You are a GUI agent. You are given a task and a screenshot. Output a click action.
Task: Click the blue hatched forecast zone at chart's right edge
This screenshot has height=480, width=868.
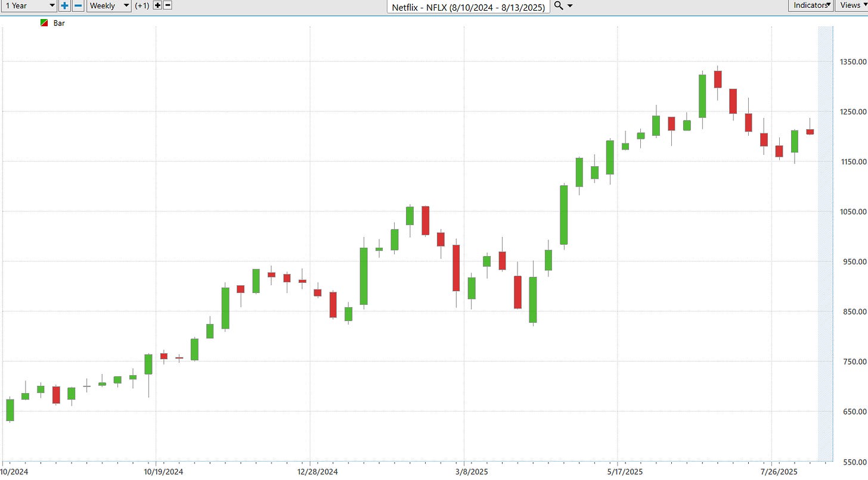point(825,244)
